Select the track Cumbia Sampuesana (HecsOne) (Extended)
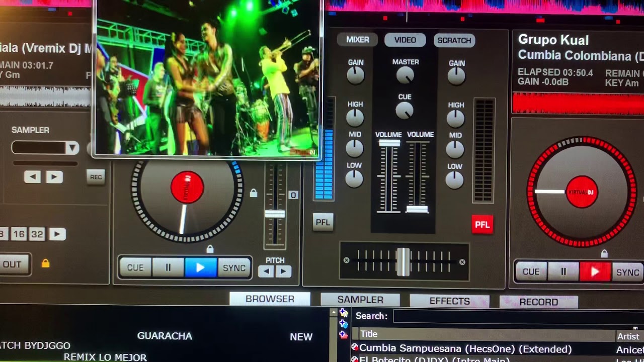 coord(465,349)
